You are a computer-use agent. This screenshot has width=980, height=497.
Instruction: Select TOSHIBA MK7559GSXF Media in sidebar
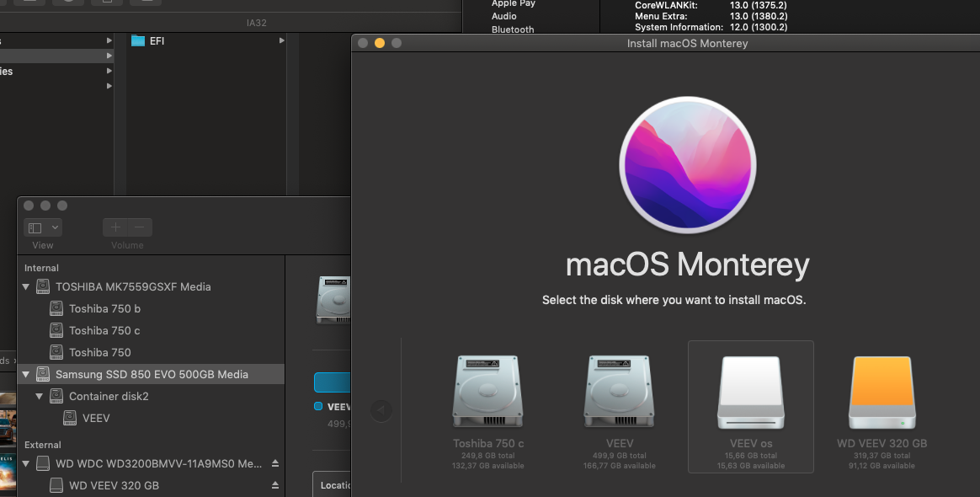tap(151, 287)
